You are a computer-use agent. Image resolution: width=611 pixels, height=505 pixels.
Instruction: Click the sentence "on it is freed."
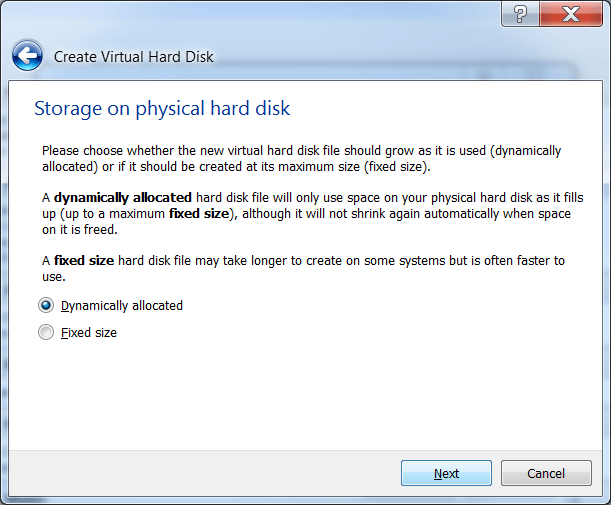coord(80,230)
